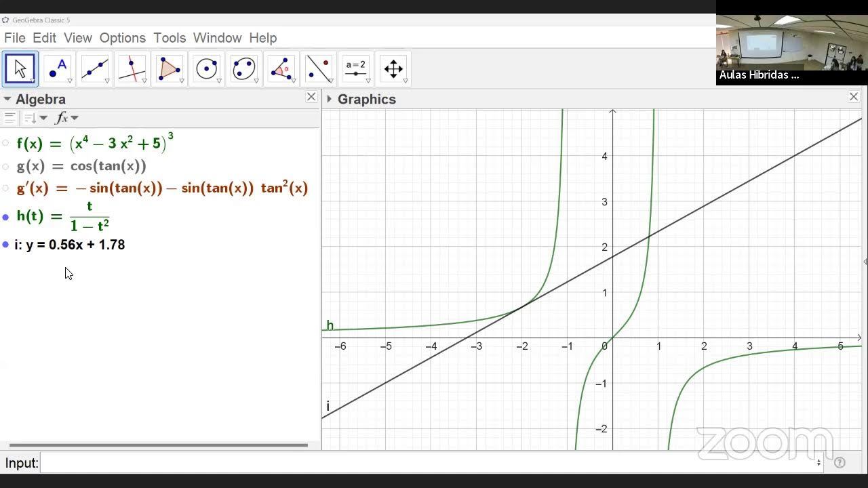Image resolution: width=868 pixels, height=488 pixels.
Task: Click the right-edge sidebar handle arrow
Action: click(x=865, y=262)
